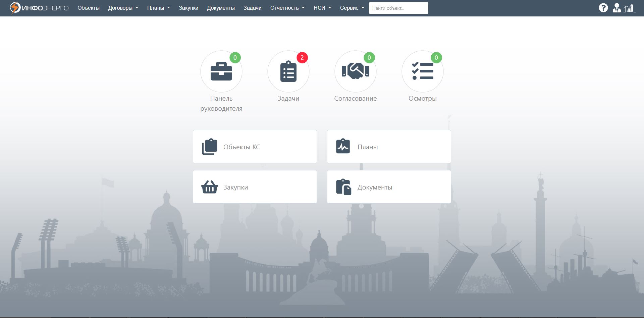Image resolution: width=644 pixels, height=318 pixels.
Task: Focus the Найти объект search field
Action: point(398,8)
